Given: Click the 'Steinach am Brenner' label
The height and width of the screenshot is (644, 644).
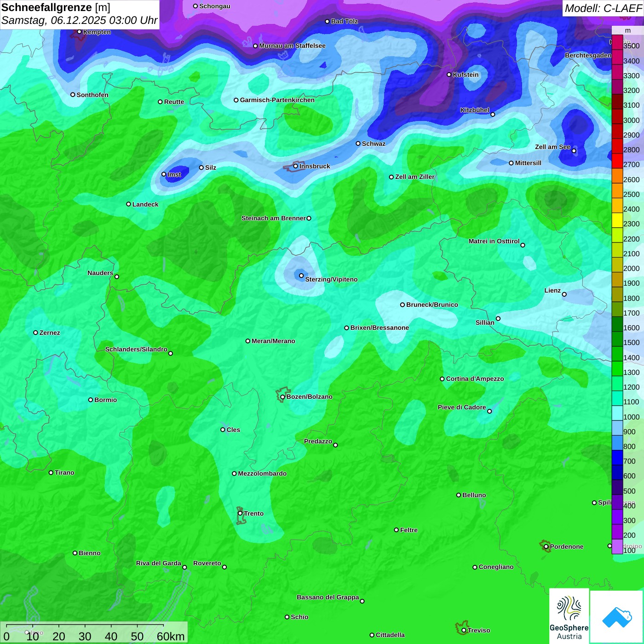Looking at the screenshot, I should 273,218.
